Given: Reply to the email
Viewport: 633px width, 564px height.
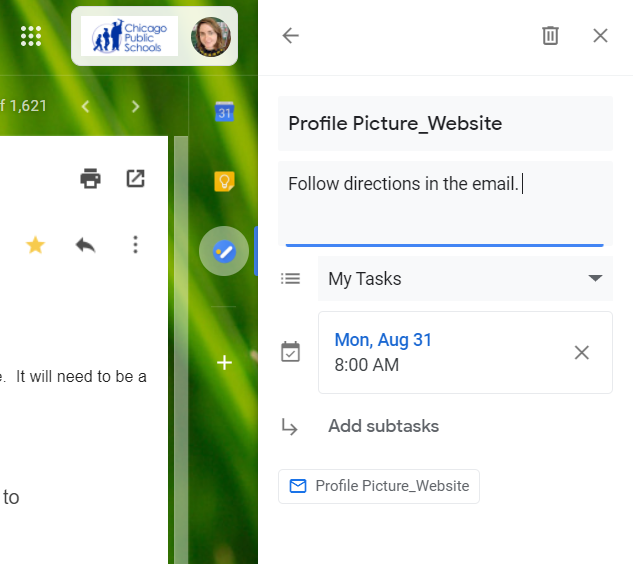Looking at the screenshot, I should point(86,245).
